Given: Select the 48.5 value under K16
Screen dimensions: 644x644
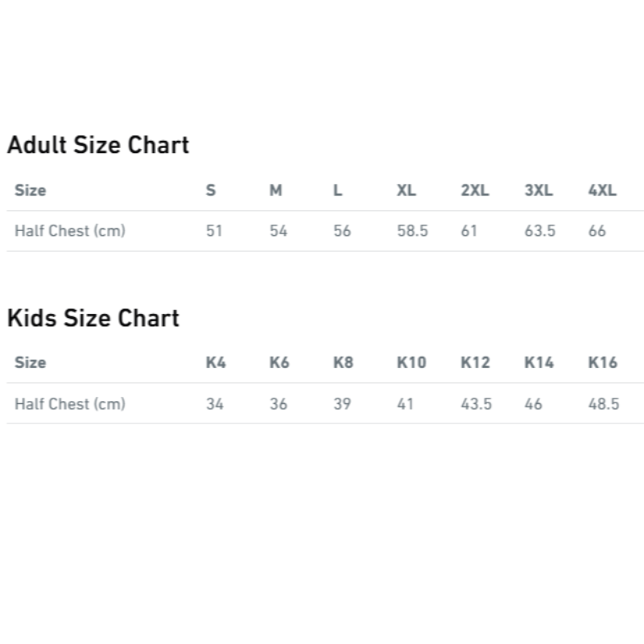Looking at the screenshot, I should 603,404.
